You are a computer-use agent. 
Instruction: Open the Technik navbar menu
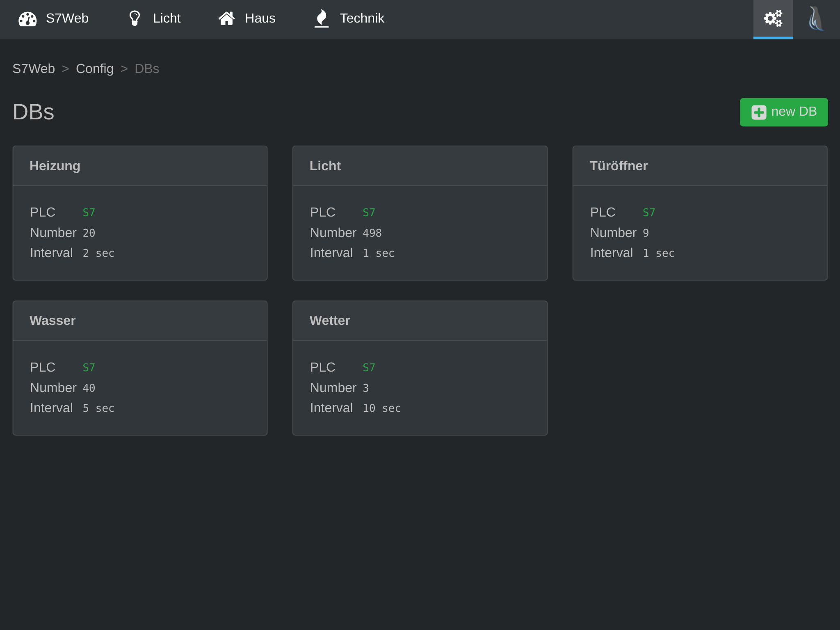349,18
